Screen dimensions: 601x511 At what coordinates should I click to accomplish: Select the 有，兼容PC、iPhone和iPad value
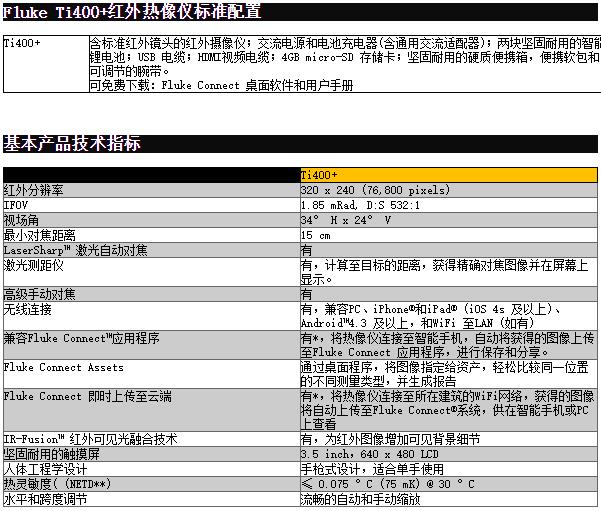(x=430, y=316)
